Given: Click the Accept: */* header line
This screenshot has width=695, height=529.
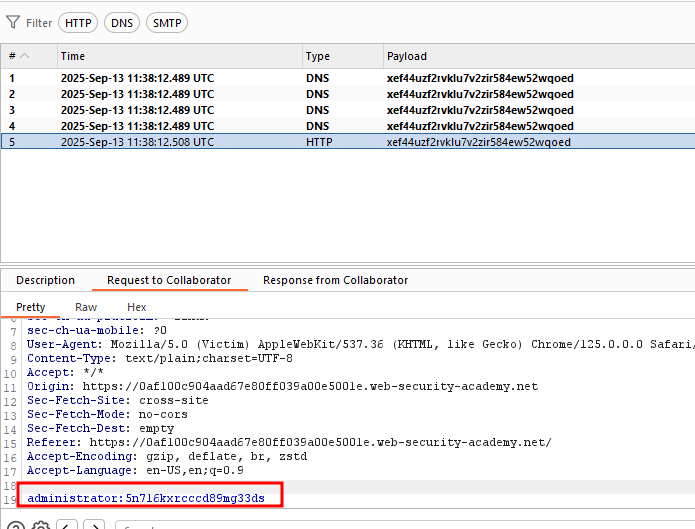Looking at the screenshot, I should point(65,372).
